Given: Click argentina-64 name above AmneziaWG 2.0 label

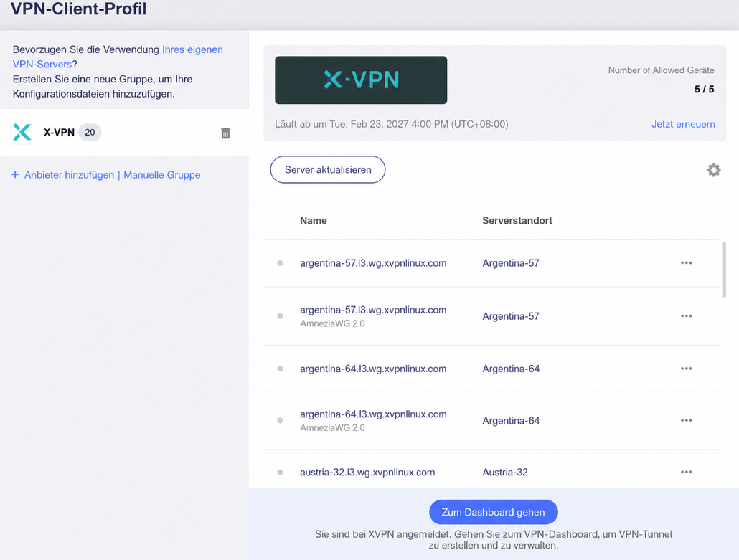Looking at the screenshot, I should click(x=373, y=414).
